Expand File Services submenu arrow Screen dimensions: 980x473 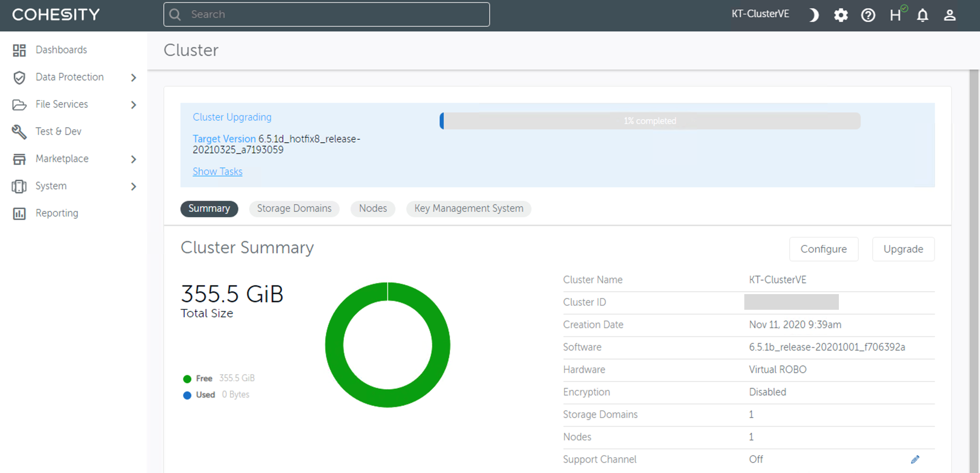point(133,104)
